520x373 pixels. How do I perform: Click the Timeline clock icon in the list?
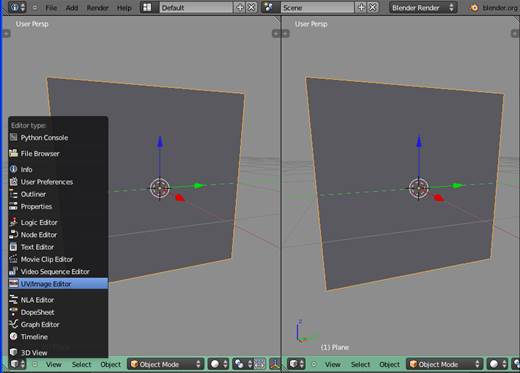point(13,336)
